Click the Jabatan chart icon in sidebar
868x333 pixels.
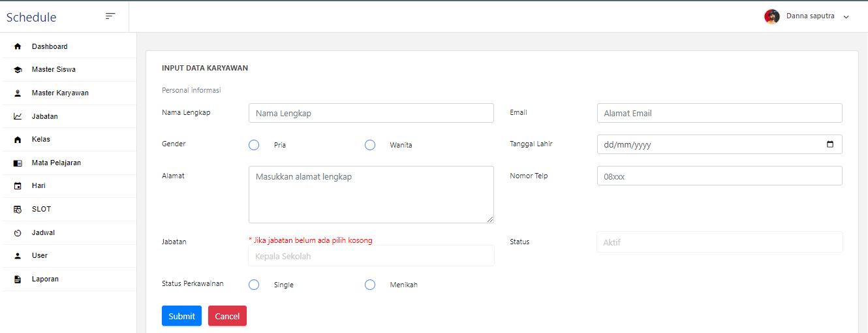click(x=18, y=116)
